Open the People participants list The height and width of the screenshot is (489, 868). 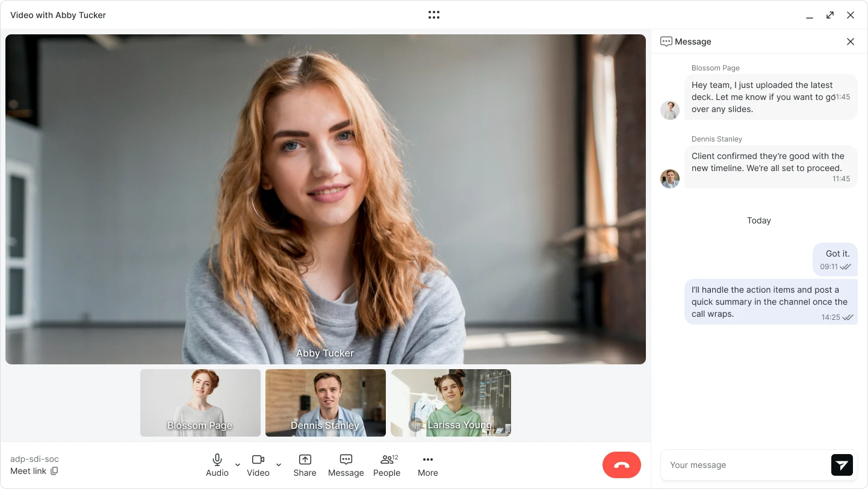click(387, 466)
